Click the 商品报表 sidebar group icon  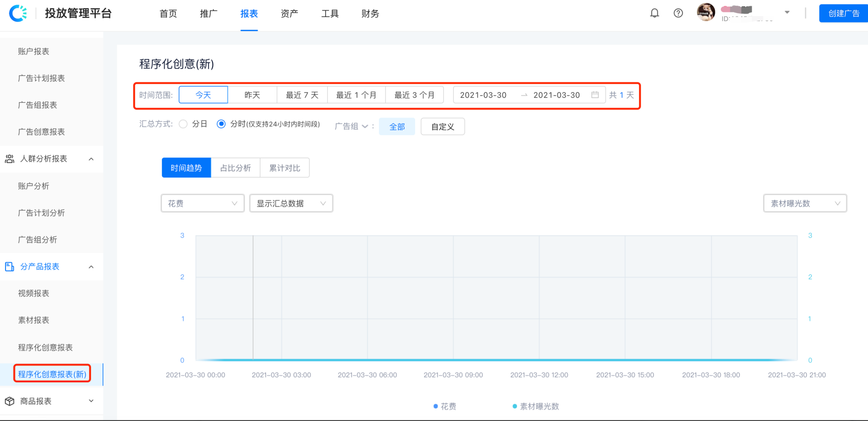[x=9, y=401]
